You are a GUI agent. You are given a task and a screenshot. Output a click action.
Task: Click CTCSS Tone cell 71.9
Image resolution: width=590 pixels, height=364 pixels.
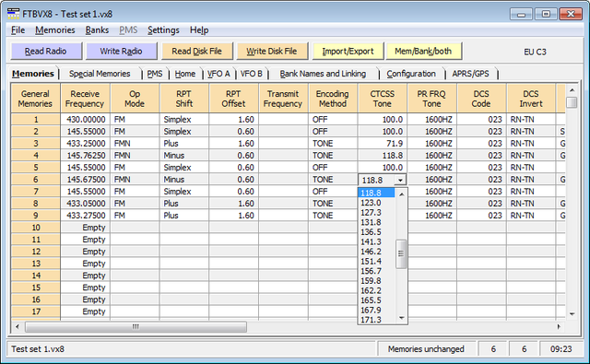click(383, 144)
